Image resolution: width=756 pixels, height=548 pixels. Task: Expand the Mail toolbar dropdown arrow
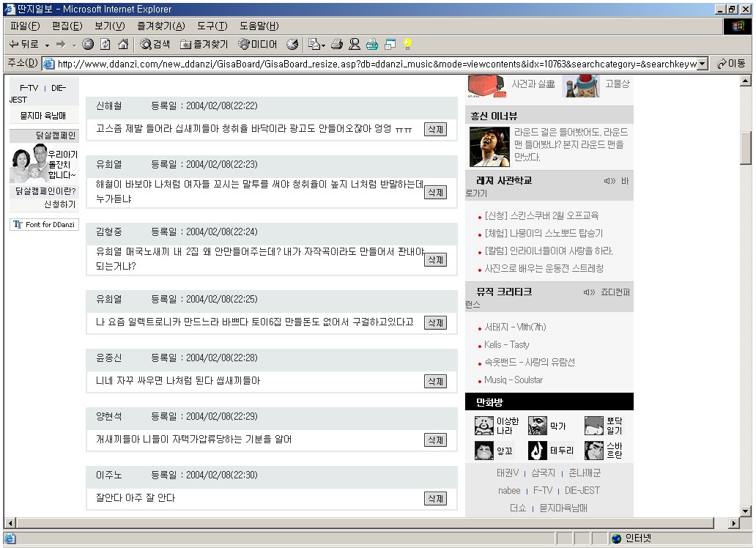click(322, 45)
